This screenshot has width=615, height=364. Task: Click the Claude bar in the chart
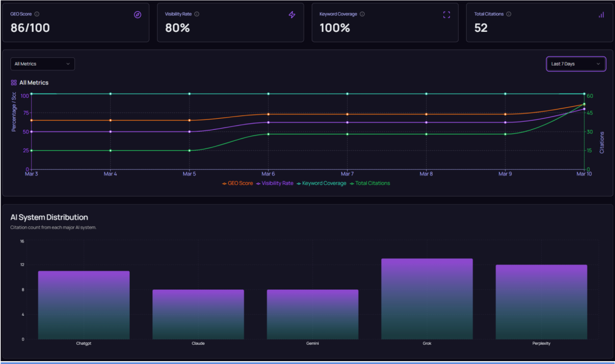[198, 314]
